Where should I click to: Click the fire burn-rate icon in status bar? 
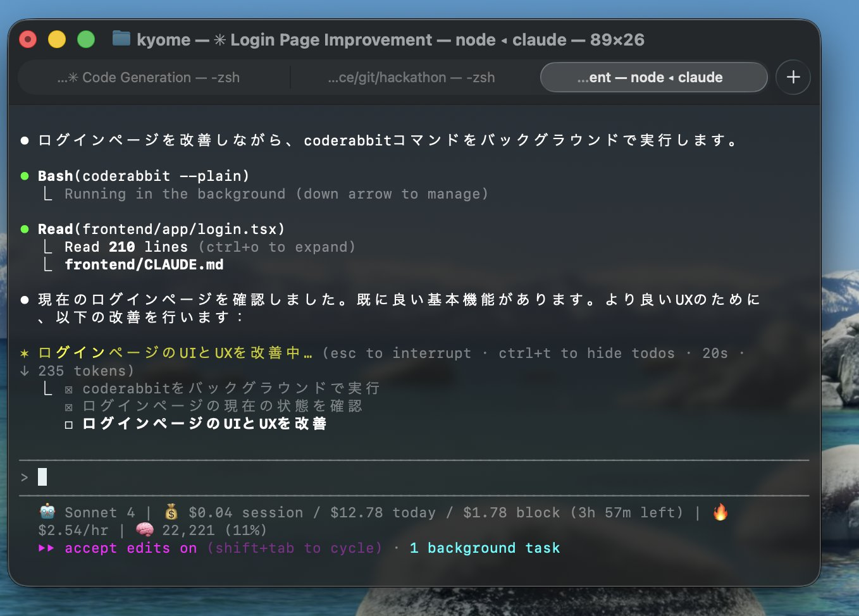pyautogui.click(x=721, y=512)
